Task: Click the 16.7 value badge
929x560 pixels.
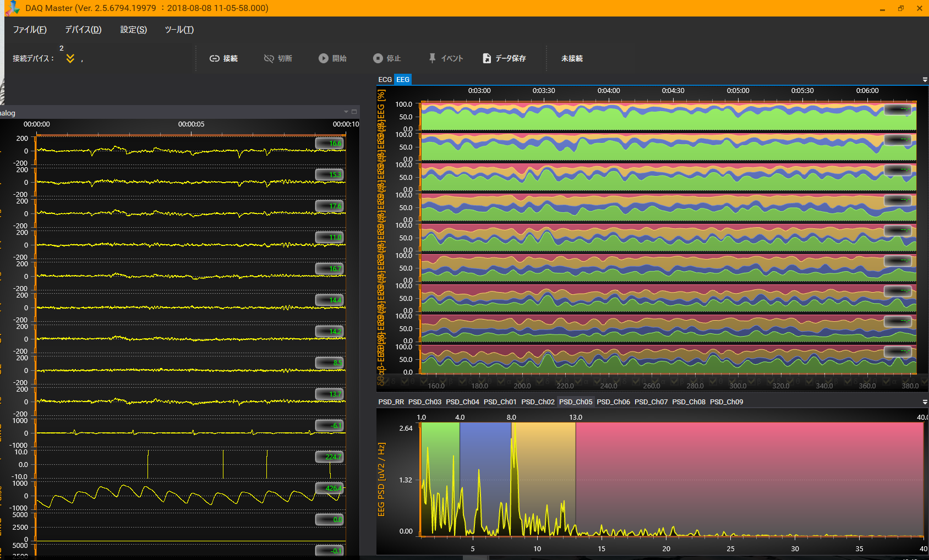Action: pyautogui.click(x=330, y=269)
